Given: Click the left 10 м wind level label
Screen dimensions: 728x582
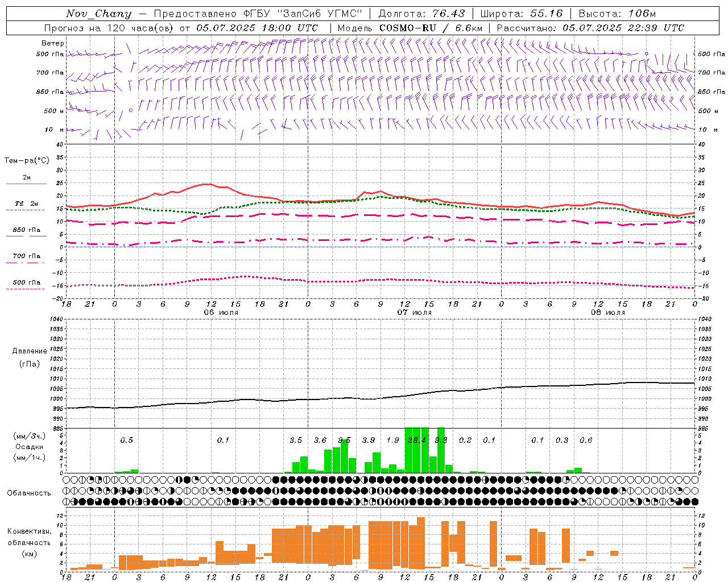Looking at the screenshot, I should click(54, 130).
